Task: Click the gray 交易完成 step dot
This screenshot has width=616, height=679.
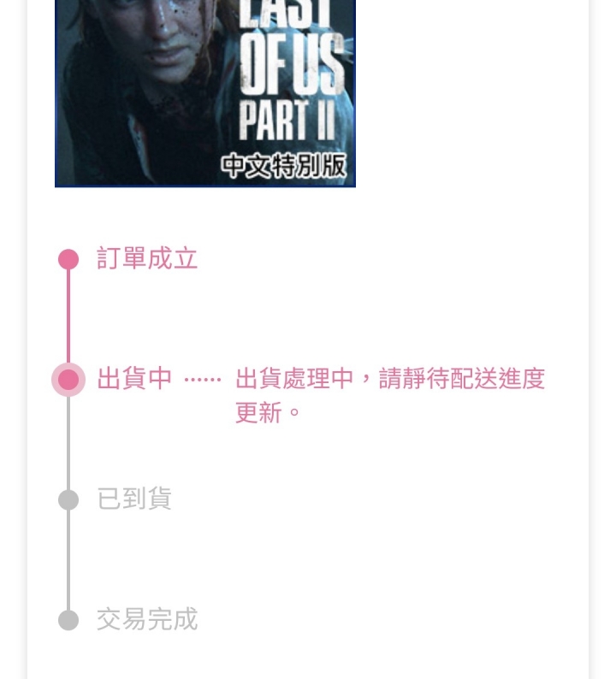Action: pos(68,620)
